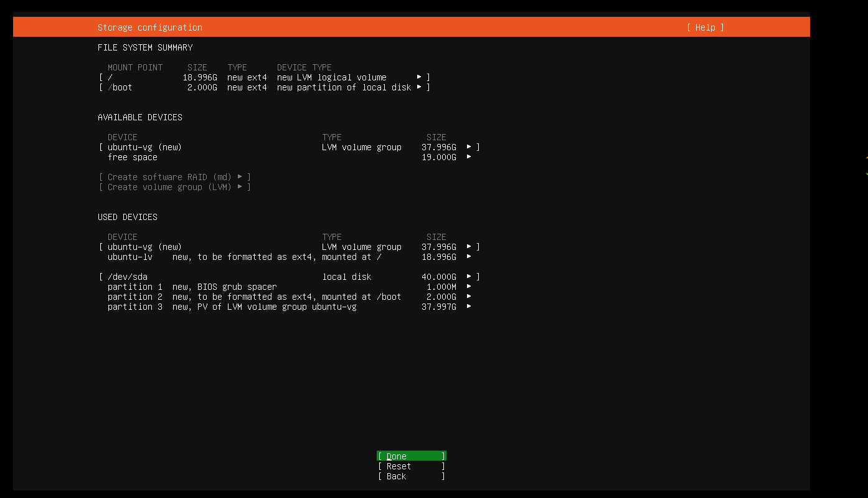Expand ubuntu-vg arrow under Available Devices
This screenshot has width=868, height=498.
pos(469,147)
